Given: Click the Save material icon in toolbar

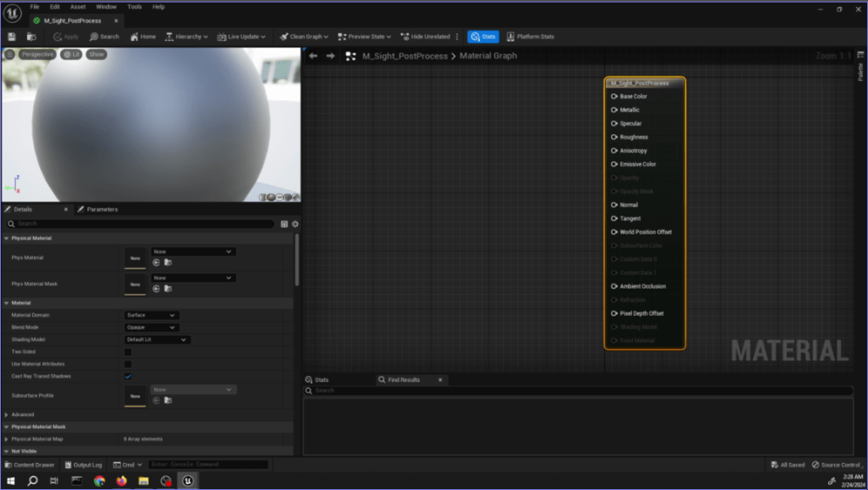Looking at the screenshot, I should click(x=11, y=37).
